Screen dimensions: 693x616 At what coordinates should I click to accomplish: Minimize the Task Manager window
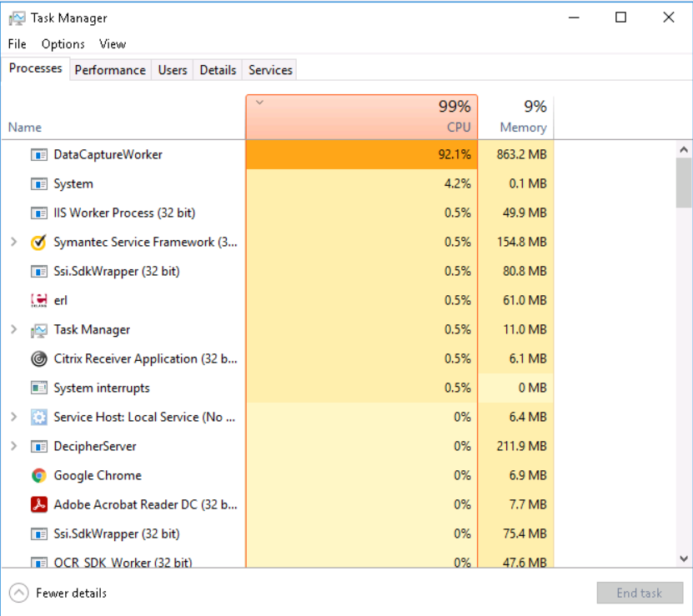[574, 18]
